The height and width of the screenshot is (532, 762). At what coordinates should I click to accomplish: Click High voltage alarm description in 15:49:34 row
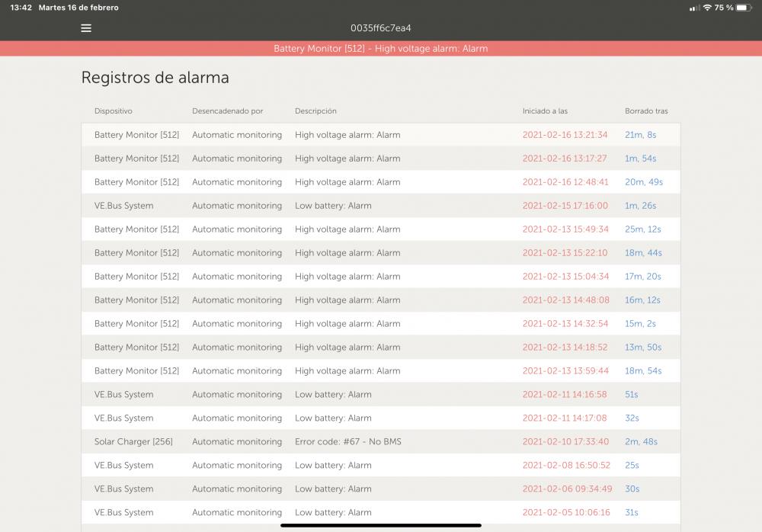pos(347,229)
